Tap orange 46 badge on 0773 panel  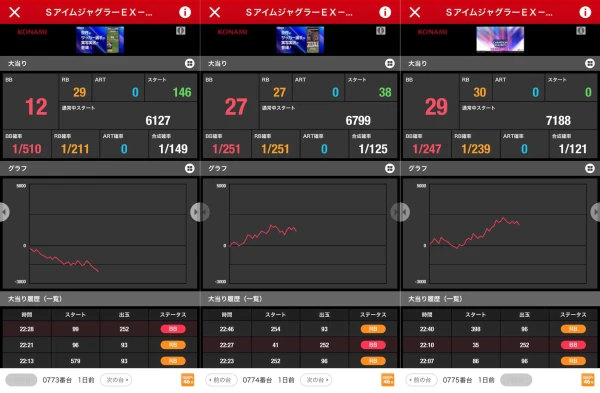188,380
